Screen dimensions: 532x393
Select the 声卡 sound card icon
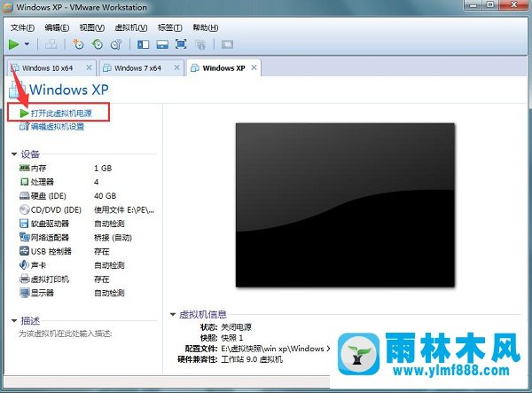tap(24, 265)
